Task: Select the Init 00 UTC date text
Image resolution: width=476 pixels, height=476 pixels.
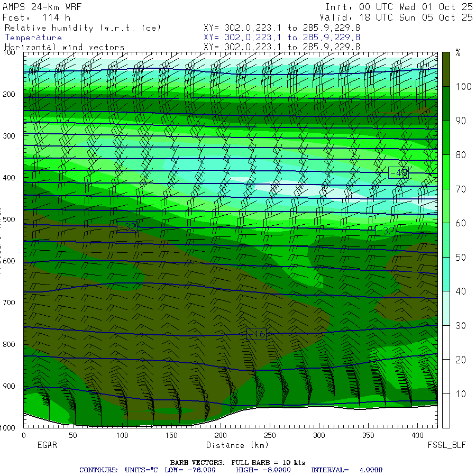Action: pyautogui.click(x=399, y=7)
